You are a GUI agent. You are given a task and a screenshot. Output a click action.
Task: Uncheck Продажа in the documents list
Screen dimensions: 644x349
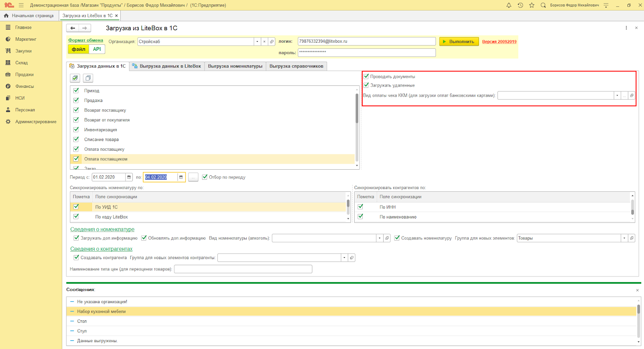click(76, 100)
